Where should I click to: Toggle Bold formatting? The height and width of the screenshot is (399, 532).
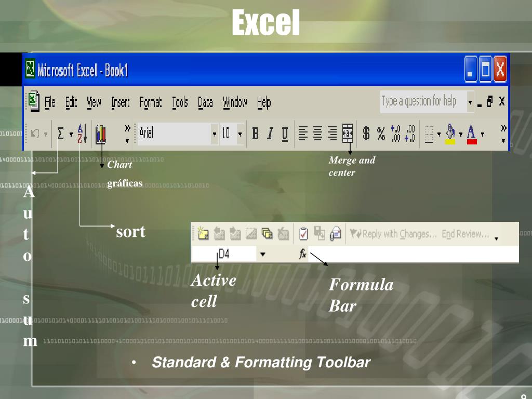255,134
